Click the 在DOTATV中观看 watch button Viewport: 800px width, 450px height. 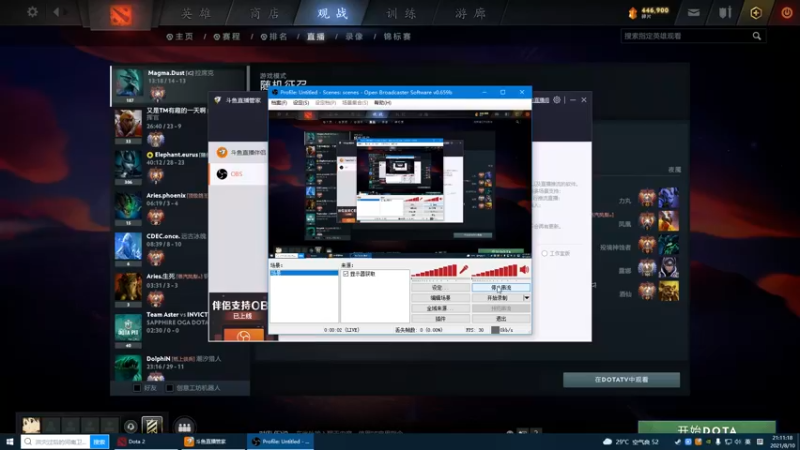click(x=621, y=380)
